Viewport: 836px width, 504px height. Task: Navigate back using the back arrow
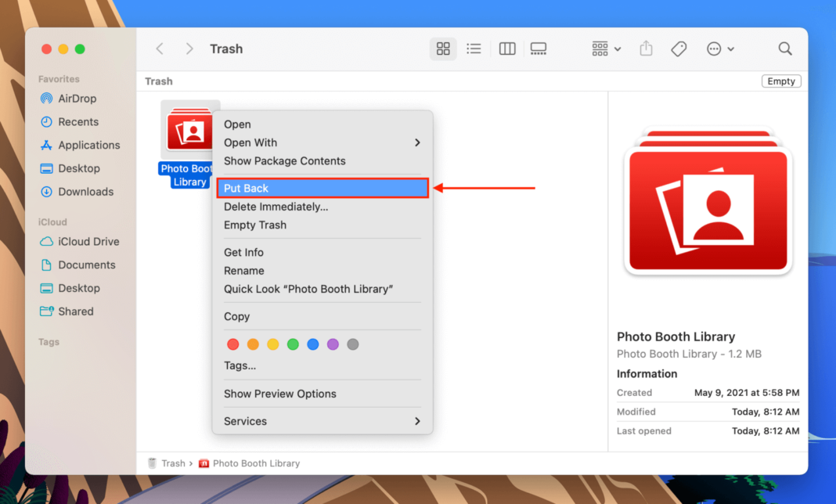coord(160,49)
